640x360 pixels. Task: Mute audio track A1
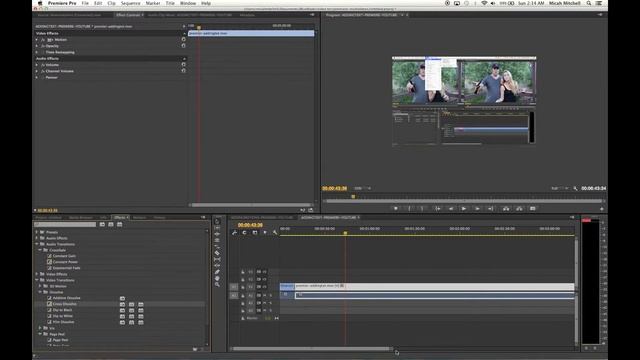(x=264, y=295)
